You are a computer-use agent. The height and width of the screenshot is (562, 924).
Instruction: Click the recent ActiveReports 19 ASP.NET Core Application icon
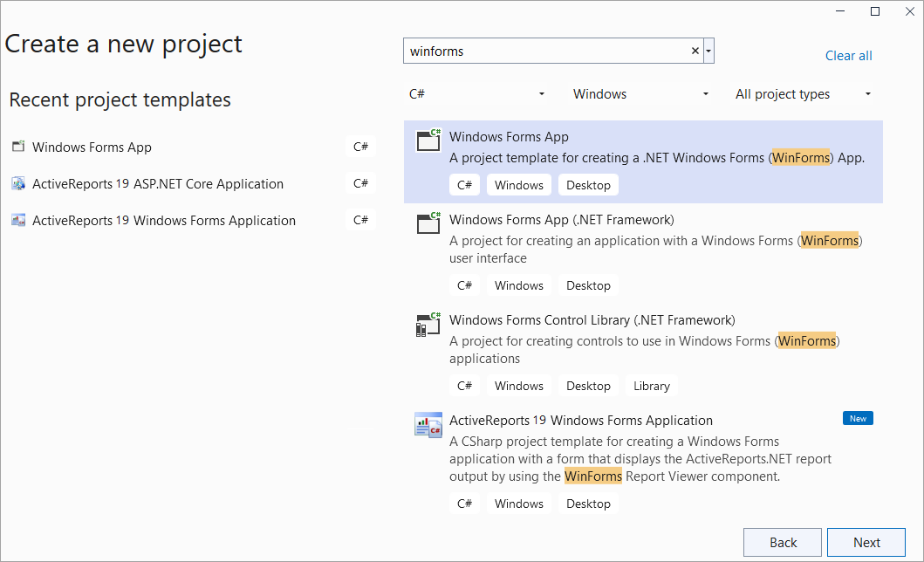(x=18, y=183)
